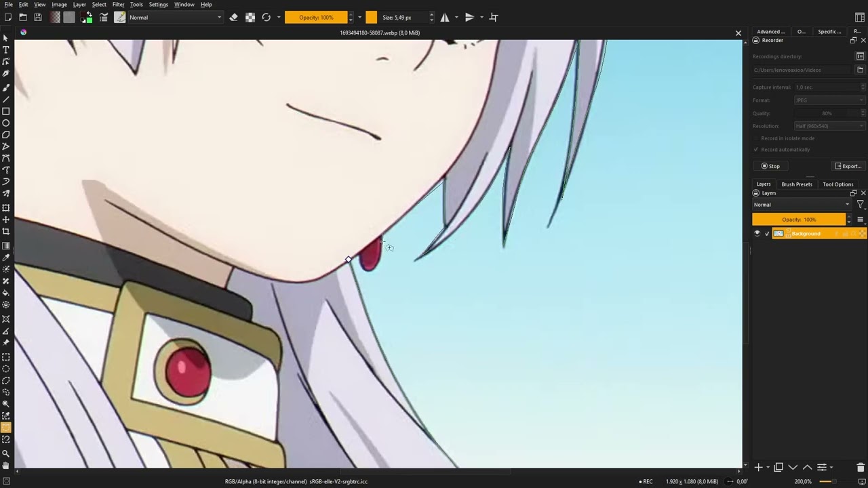Expand the add layer type dropdown arrow
Image resolution: width=868 pixels, height=488 pixels.
point(768,467)
